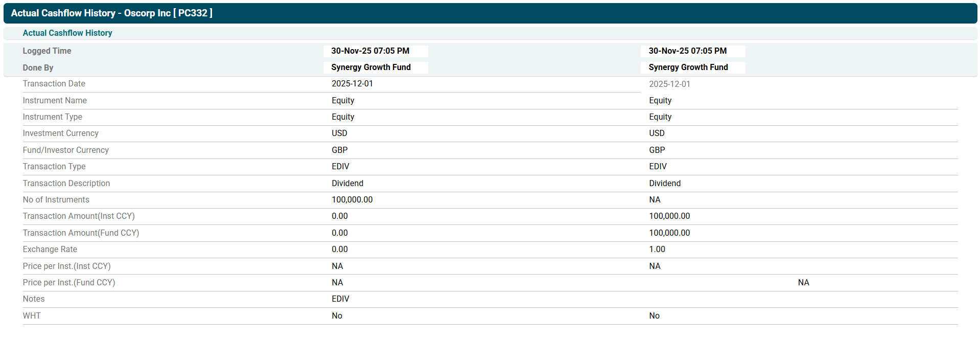Click the Fund/Investor Currency label

[x=65, y=150]
